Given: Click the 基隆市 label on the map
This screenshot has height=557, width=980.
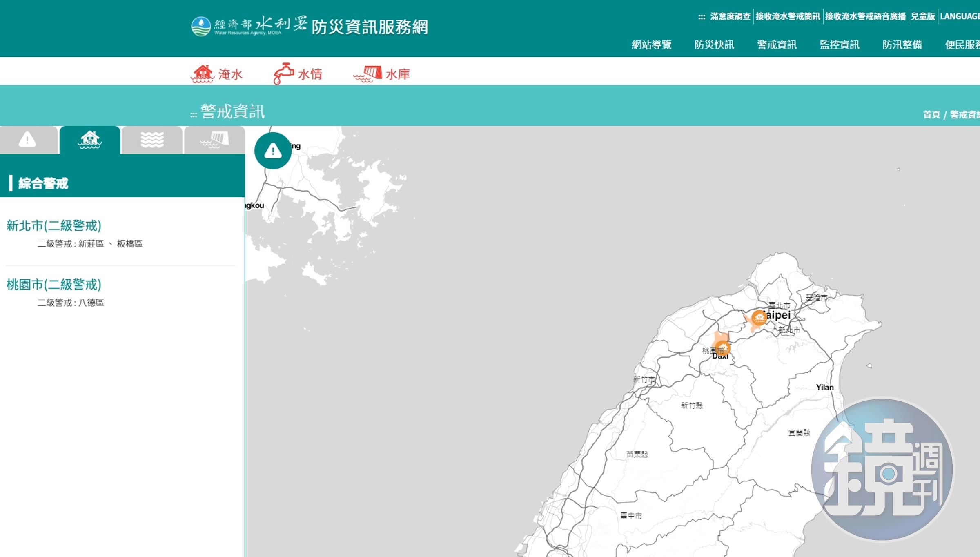Looking at the screenshot, I should (x=817, y=297).
